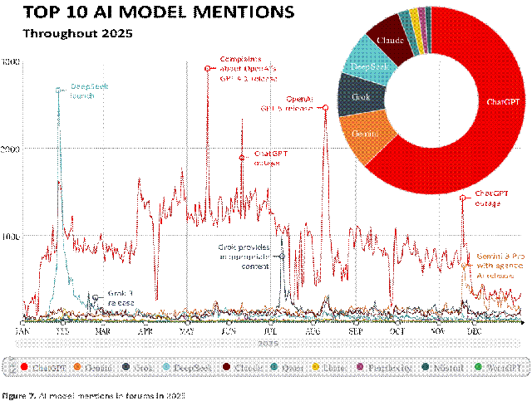Select the thin yellow Llama donut slice
Viewport: 532px width, 401px height.
coord(417,32)
